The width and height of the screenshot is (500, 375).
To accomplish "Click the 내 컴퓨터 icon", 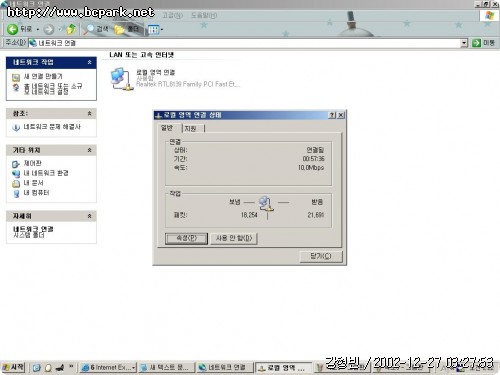I will pyautogui.click(x=16, y=194).
